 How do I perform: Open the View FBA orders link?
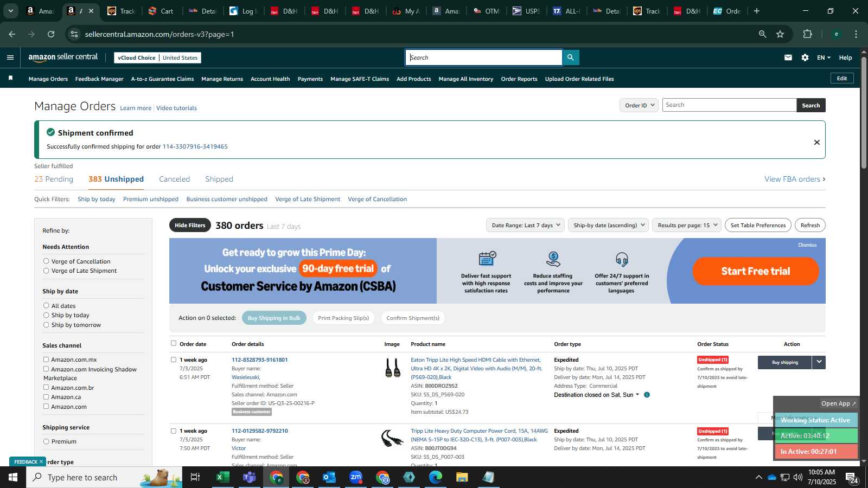795,179
